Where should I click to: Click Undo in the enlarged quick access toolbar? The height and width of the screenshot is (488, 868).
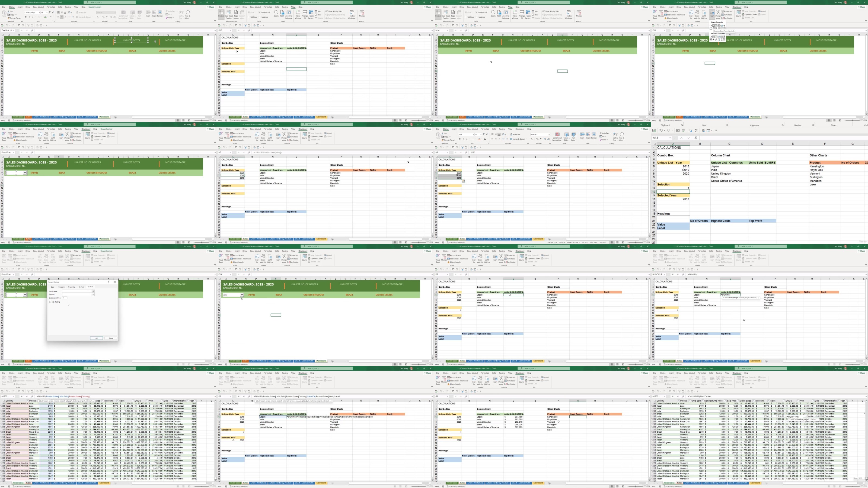click(x=661, y=131)
